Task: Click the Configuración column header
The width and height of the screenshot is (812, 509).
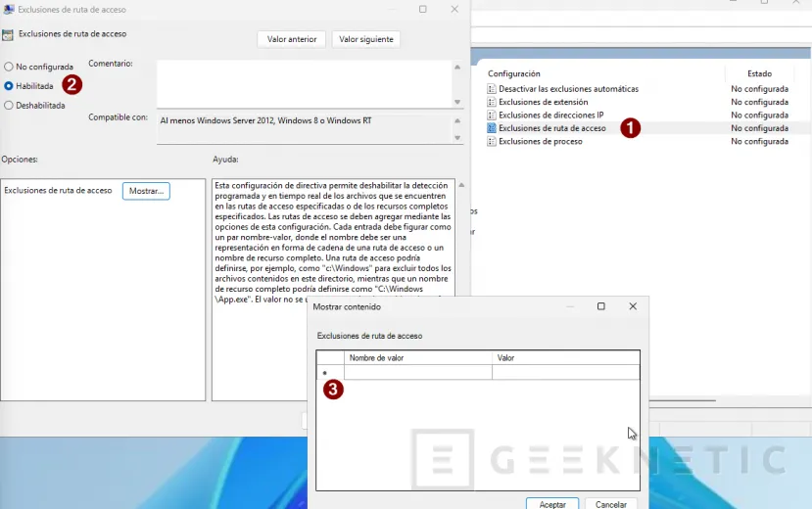Action: tap(513, 74)
